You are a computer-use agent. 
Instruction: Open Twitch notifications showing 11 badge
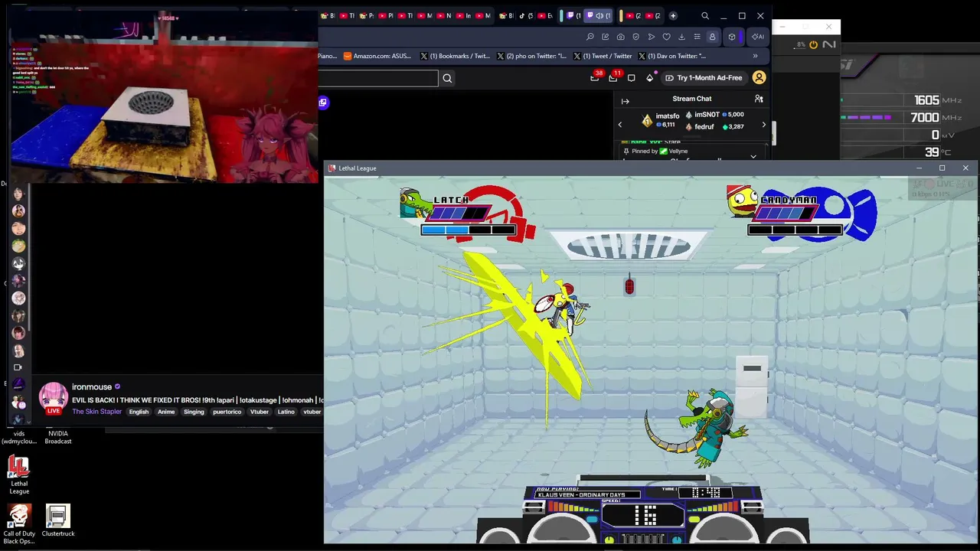point(613,77)
